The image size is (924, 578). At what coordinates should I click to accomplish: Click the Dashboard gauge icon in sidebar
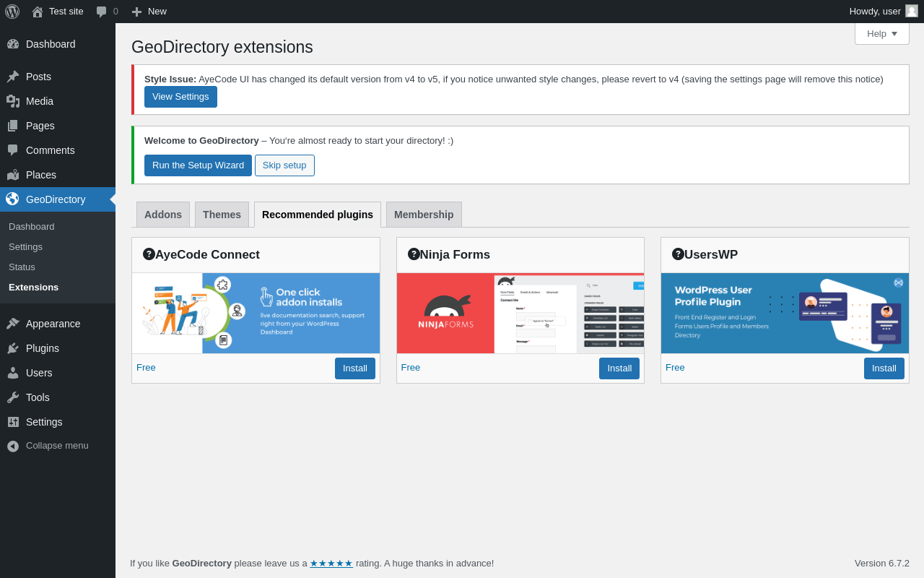coord(13,44)
